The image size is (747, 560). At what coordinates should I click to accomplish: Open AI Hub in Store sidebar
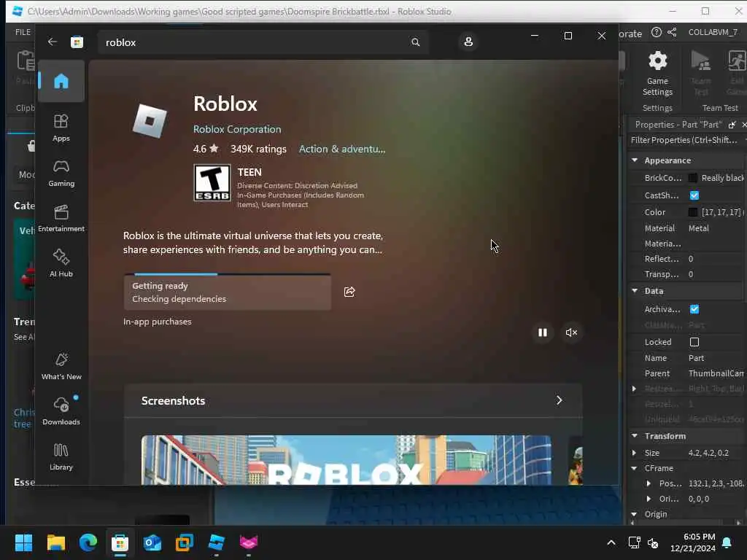pos(61,262)
